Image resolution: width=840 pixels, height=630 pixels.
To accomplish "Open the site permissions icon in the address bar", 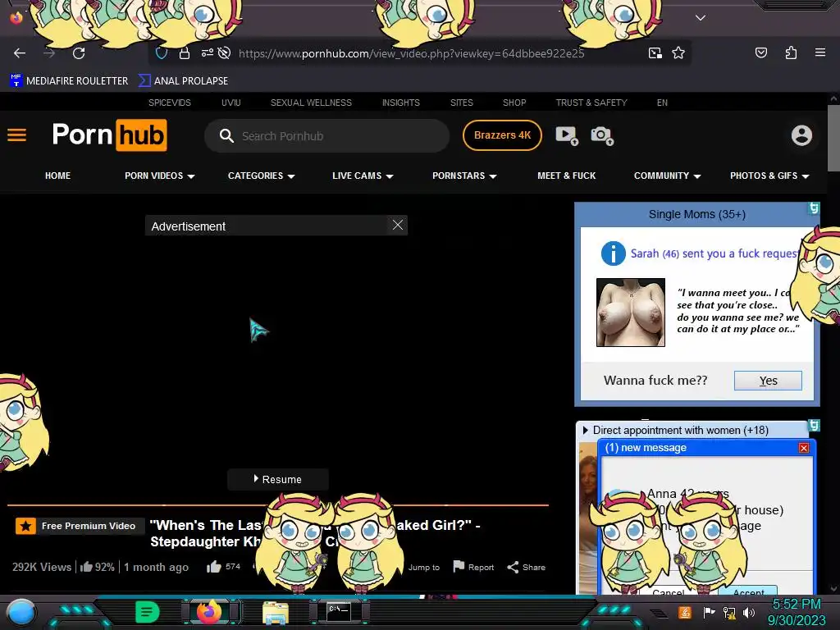I will click(207, 52).
